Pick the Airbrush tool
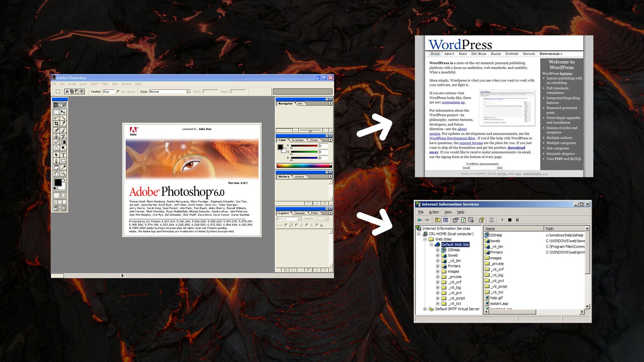 tap(57, 130)
